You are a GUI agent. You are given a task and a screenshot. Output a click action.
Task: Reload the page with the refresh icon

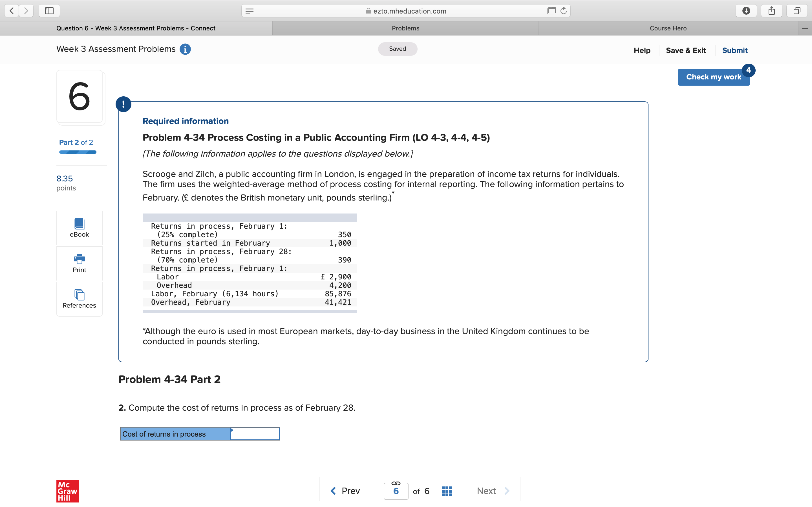click(563, 10)
